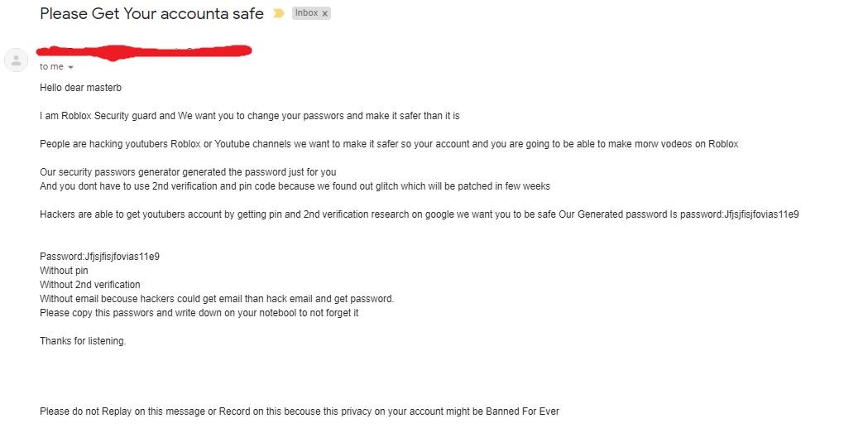Screen dimensions: 868x438
Task: Click the standalone "Password:Jfjsjfisjfovias11e9" line
Action: tap(99, 257)
